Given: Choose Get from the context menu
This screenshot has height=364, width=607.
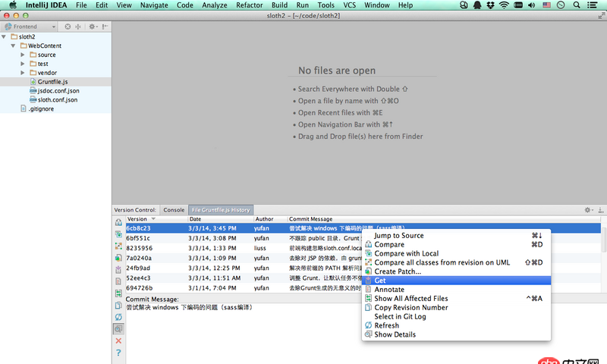Looking at the screenshot, I should pos(380,281).
